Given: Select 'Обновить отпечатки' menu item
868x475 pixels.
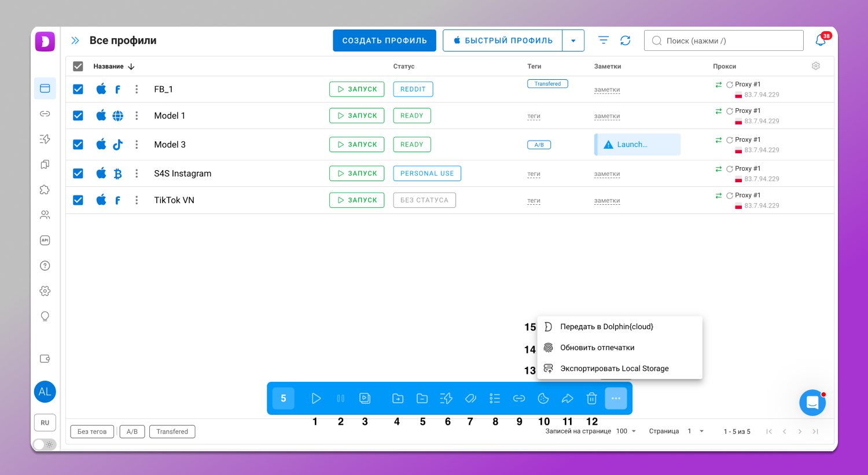Looking at the screenshot, I should [x=597, y=348].
